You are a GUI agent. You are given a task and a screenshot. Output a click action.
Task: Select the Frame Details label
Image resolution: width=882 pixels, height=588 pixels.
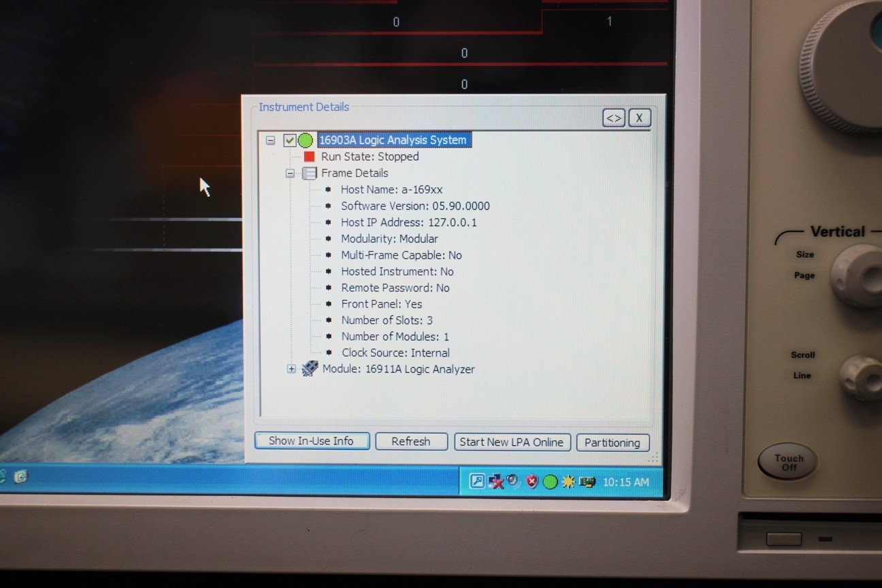[355, 173]
